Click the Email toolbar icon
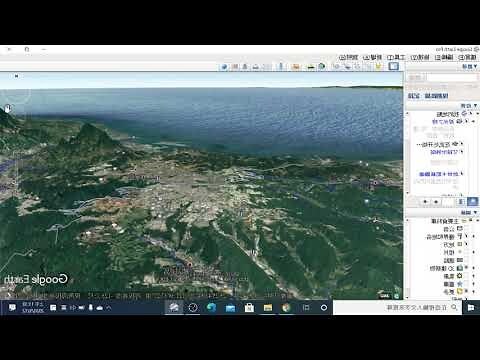The height and width of the screenshot is (360, 480). click(266, 66)
